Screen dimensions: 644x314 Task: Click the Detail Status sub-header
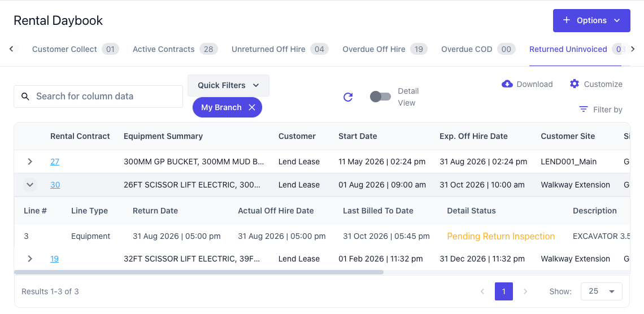[x=471, y=211]
